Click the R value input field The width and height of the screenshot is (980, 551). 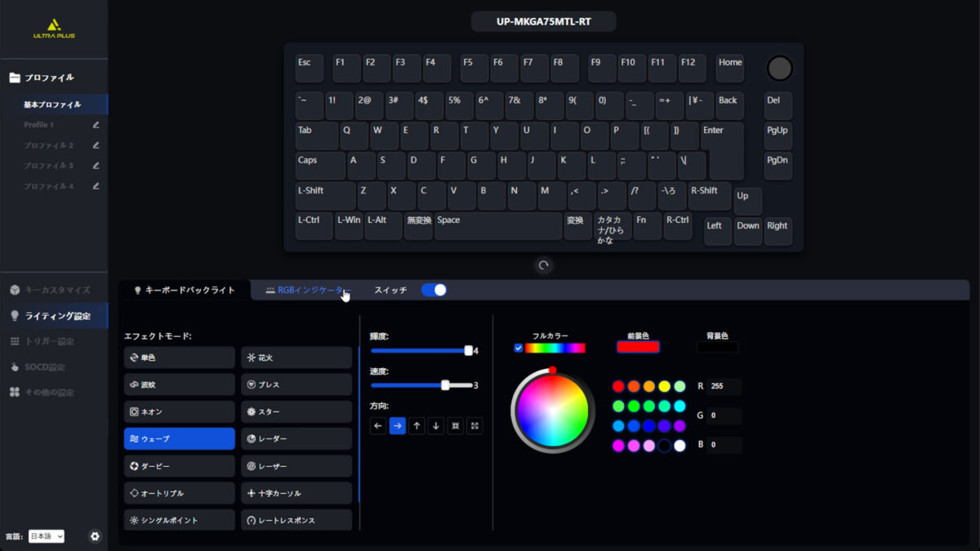(x=724, y=386)
